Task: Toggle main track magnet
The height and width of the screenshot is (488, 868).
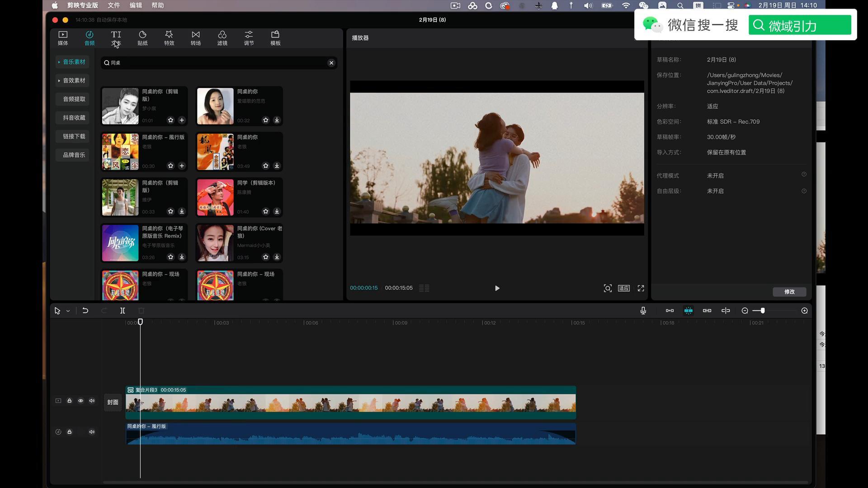Action: 670,311
